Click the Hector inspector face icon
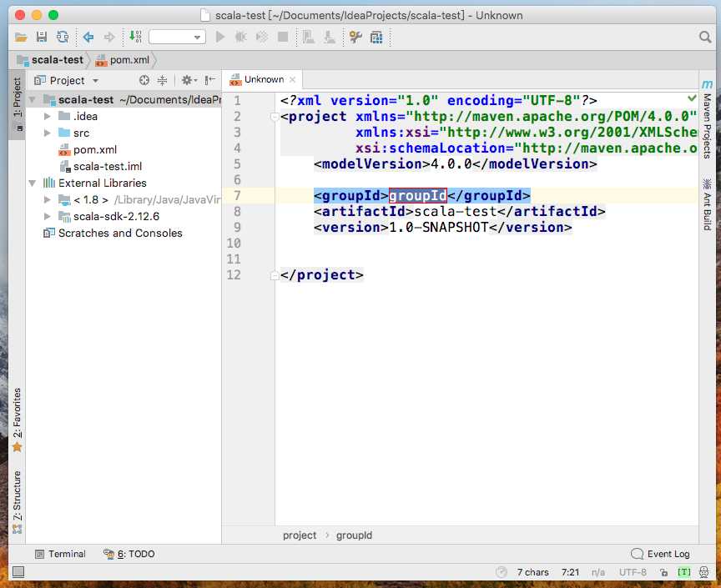 point(704,572)
